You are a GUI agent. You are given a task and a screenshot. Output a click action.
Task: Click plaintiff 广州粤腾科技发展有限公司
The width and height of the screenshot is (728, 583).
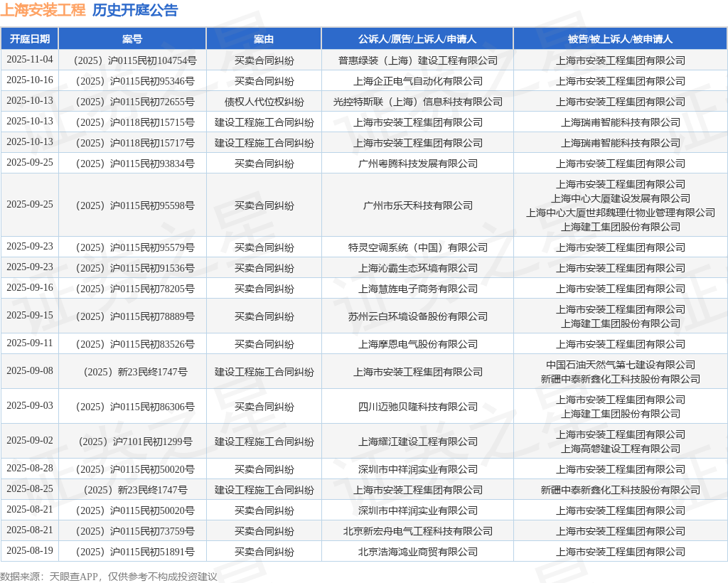click(x=418, y=164)
